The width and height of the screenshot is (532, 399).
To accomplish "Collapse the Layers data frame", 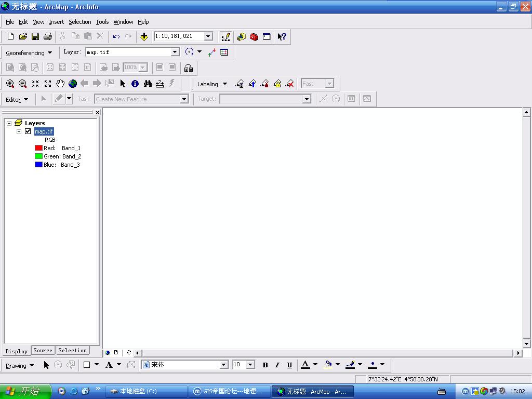I will pos(9,123).
